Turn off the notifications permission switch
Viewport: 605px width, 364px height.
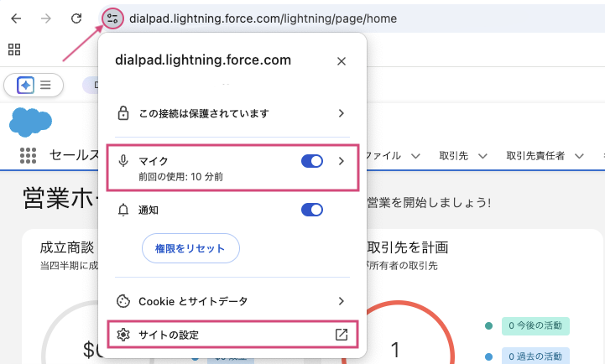311,210
